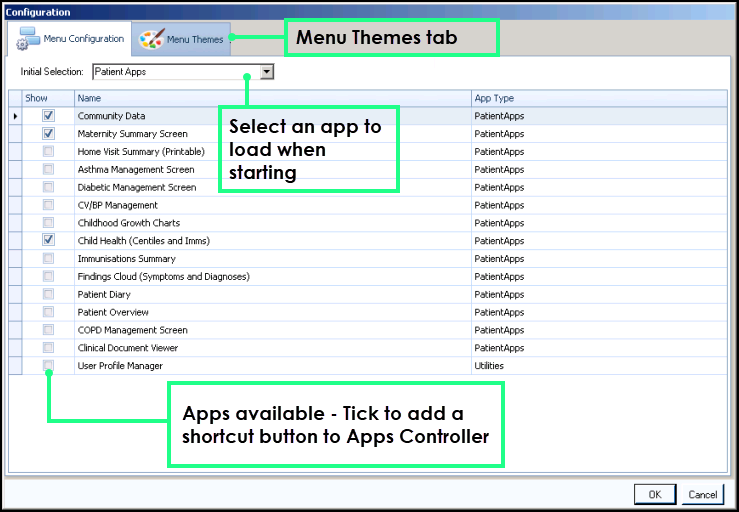Uncheck the Maternity Summary Screen checkbox

[x=48, y=134]
